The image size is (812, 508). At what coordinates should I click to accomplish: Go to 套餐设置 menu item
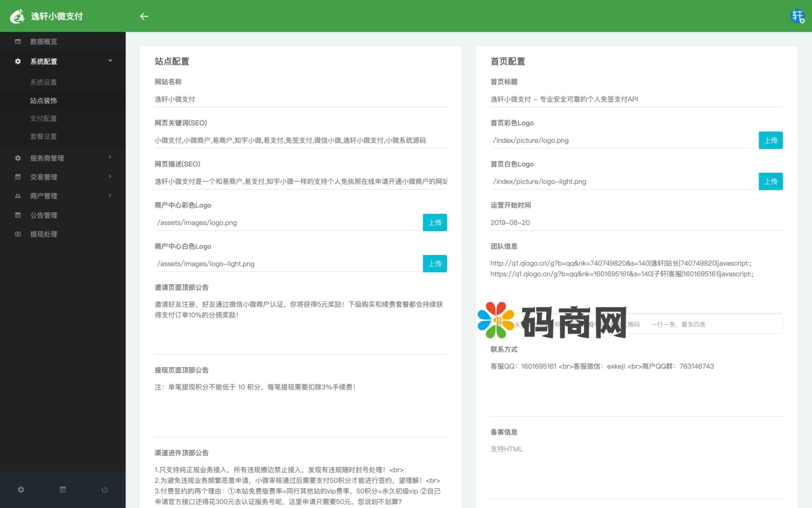click(x=44, y=137)
